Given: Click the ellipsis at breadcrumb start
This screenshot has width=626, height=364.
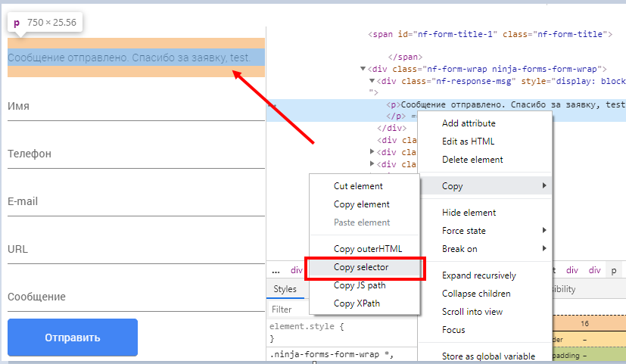Looking at the screenshot, I should (276, 270).
